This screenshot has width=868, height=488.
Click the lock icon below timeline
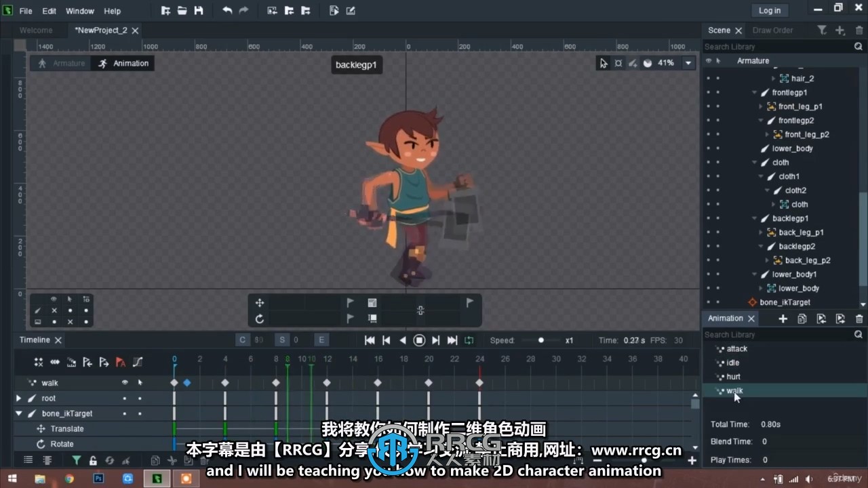point(92,460)
